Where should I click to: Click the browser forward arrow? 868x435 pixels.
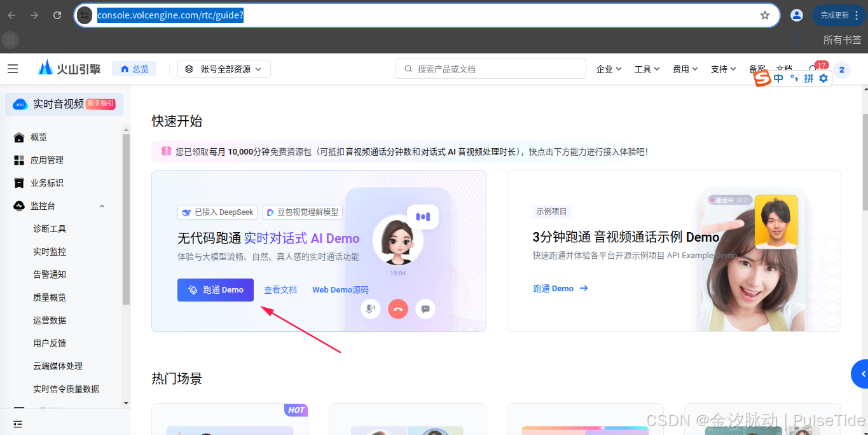click(34, 15)
